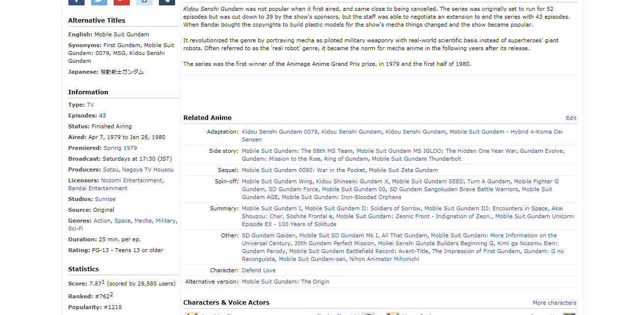The height and width of the screenshot is (315, 644).
Task: Select the Military genre link
Action: (x=165, y=221)
